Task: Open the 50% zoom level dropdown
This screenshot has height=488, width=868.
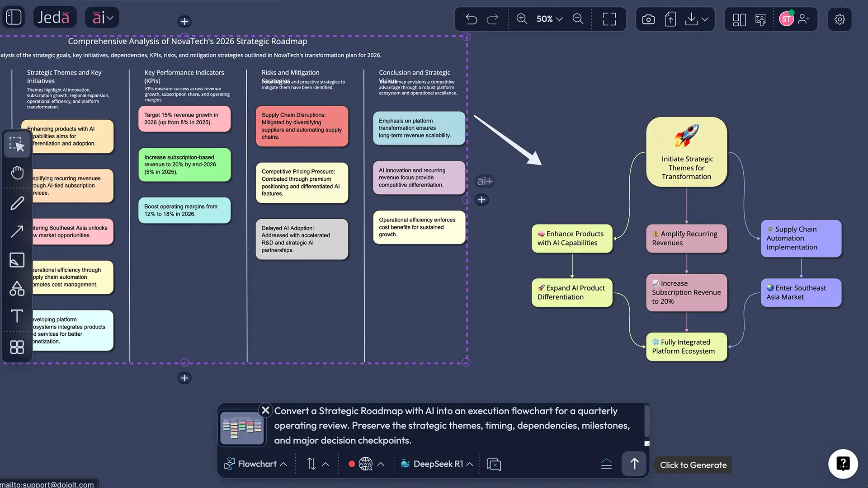Action: coord(548,19)
